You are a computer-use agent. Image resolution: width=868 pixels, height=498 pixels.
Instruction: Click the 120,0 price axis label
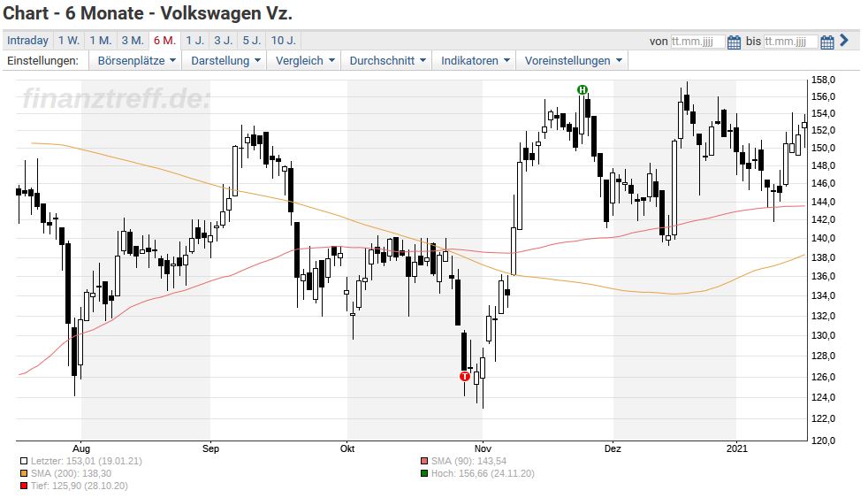point(823,441)
